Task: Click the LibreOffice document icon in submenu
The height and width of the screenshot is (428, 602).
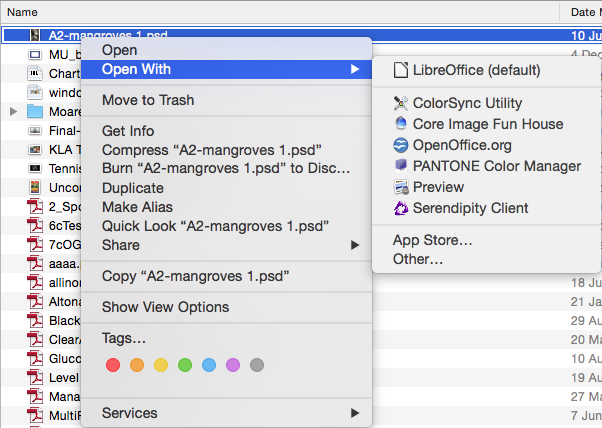Action: (x=400, y=70)
